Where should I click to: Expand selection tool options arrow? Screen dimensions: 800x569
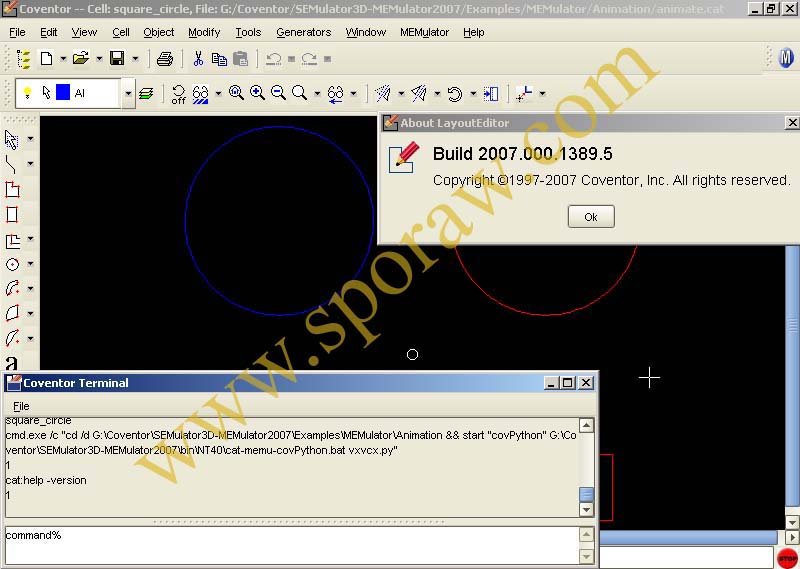click(30, 139)
